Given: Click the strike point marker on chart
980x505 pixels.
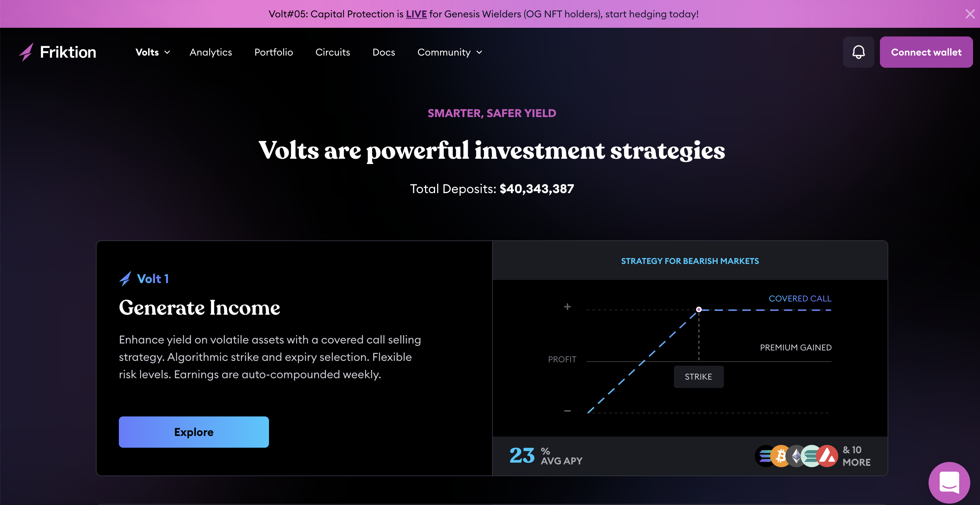Looking at the screenshot, I should [699, 309].
